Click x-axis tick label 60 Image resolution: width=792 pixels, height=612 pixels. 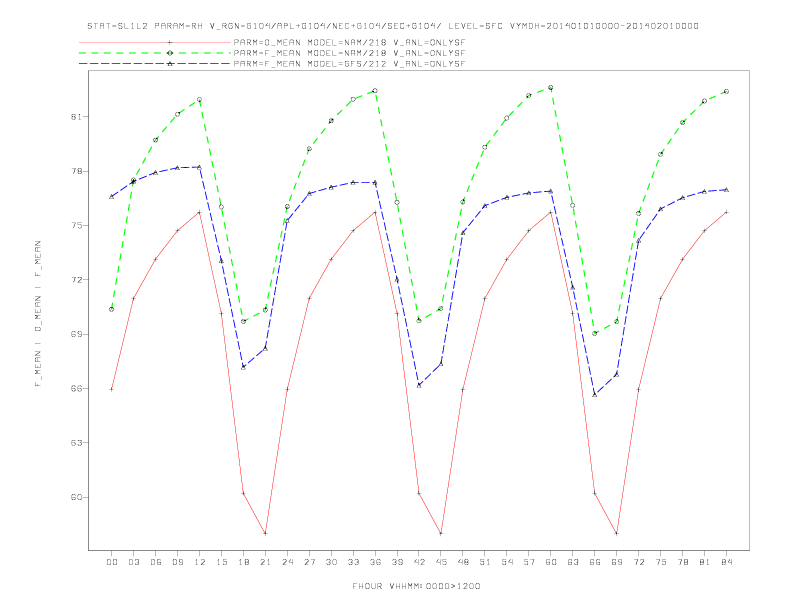[x=551, y=562]
